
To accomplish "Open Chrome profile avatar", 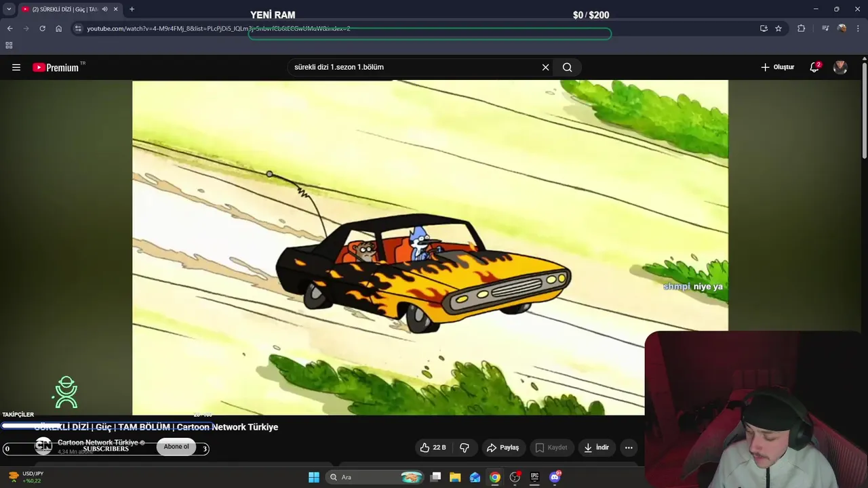I will click(842, 28).
